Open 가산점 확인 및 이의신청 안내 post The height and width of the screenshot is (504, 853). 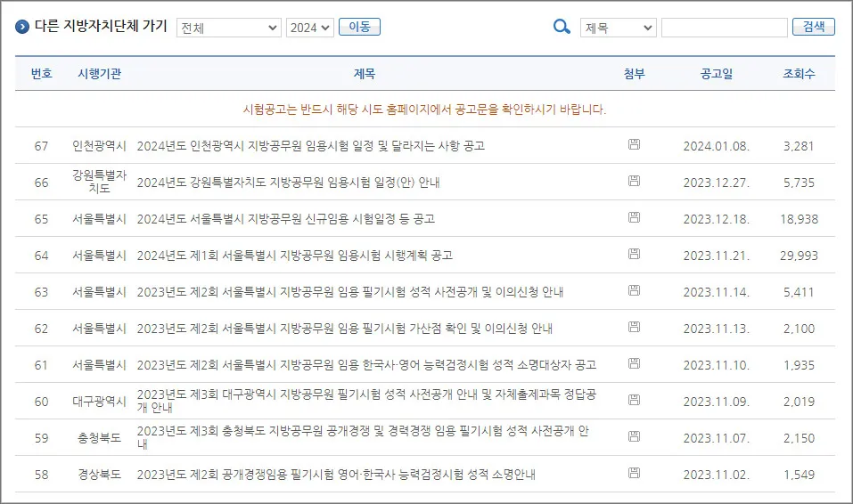point(345,329)
